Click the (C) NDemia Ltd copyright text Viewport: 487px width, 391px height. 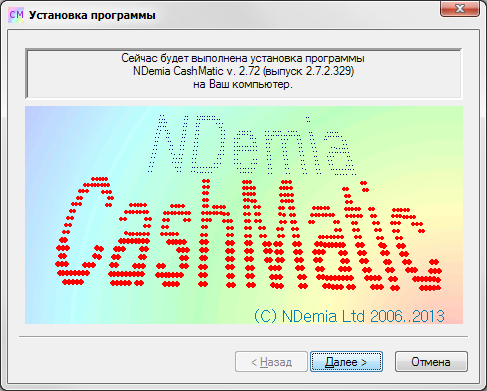309,316
